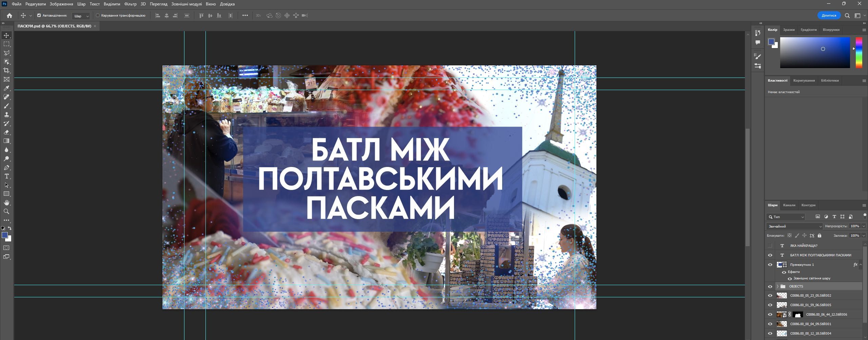Image resolution: width=868 pixels, height=340 pixels.
Task: Open Move tool preset picker arrow
Action: (x=31, y=16)
